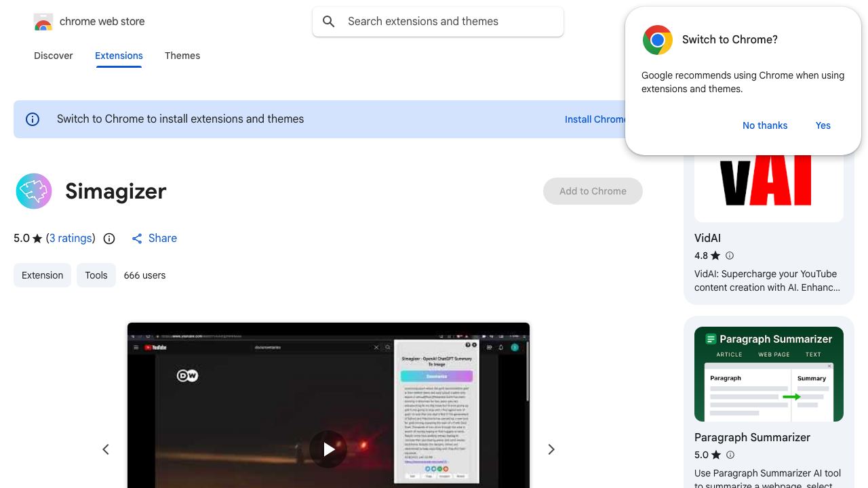The height and width of the screenshot is (488, 868).
Task: Click the Add to Chrome button
Action: (593, 191)
